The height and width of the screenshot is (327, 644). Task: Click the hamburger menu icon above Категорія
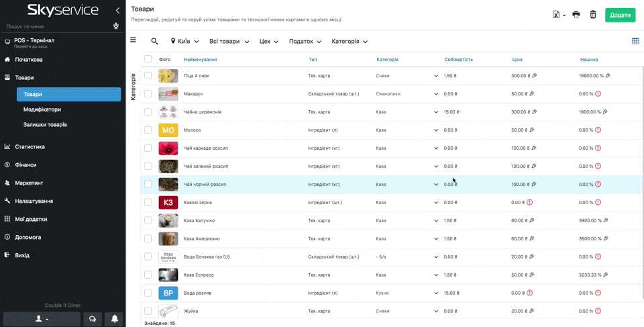tap(133, 40)
